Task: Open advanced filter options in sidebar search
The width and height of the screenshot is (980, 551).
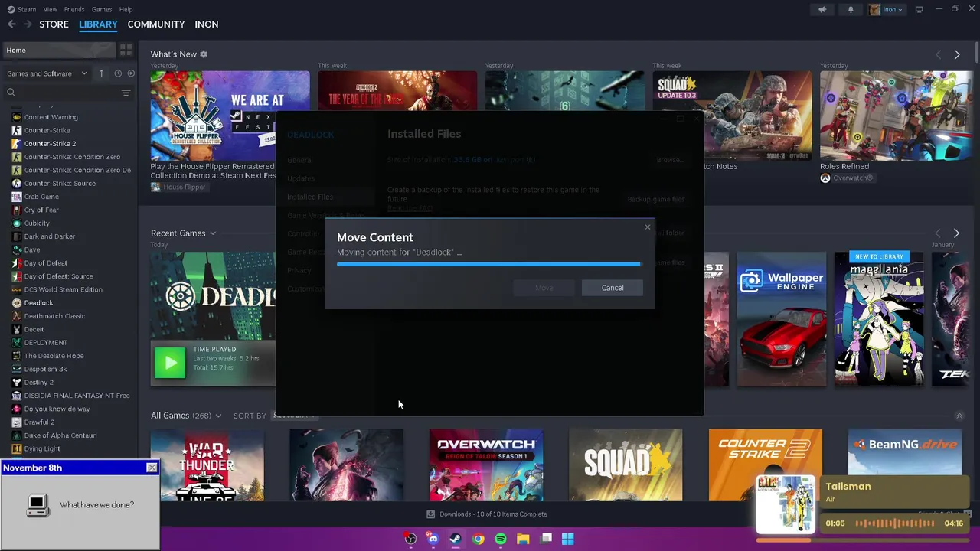Action: pos(126,93)
